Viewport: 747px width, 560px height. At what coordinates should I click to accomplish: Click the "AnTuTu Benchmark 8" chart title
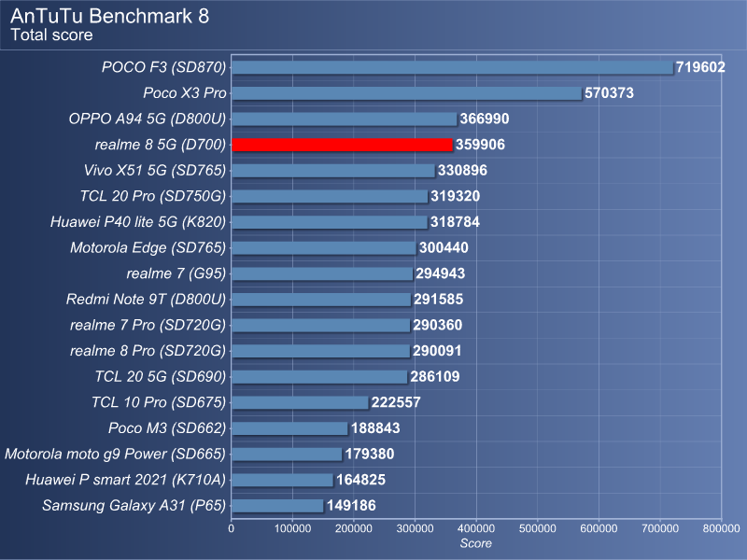pyautogui.click(x=109, y=16)
